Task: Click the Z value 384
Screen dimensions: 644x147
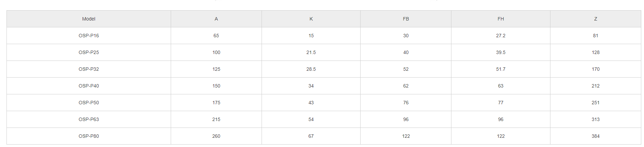Action: pos(596,136)
